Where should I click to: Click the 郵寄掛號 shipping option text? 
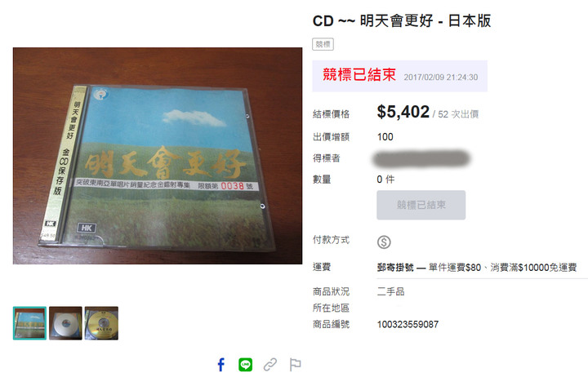click(395, 268)
